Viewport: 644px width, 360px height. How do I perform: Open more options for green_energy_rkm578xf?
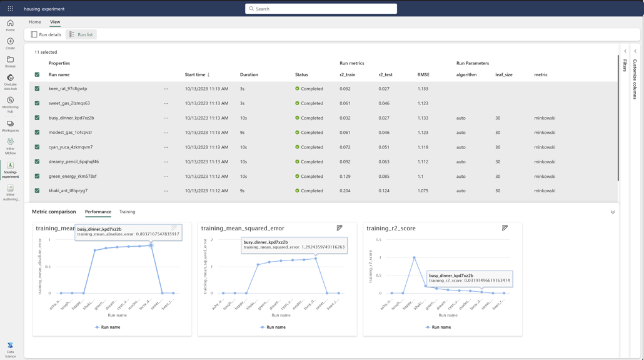pos(166,177)
